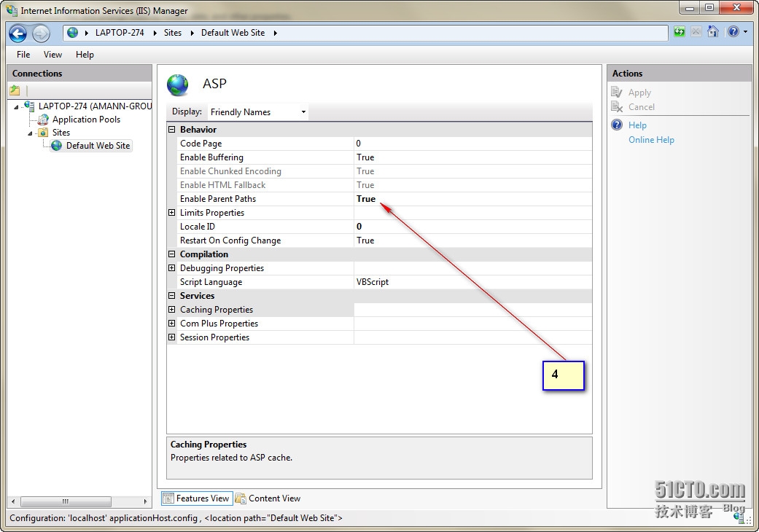Expand Com Plus Properties
The width and height of the screenshot is (759, 532).
171,324
